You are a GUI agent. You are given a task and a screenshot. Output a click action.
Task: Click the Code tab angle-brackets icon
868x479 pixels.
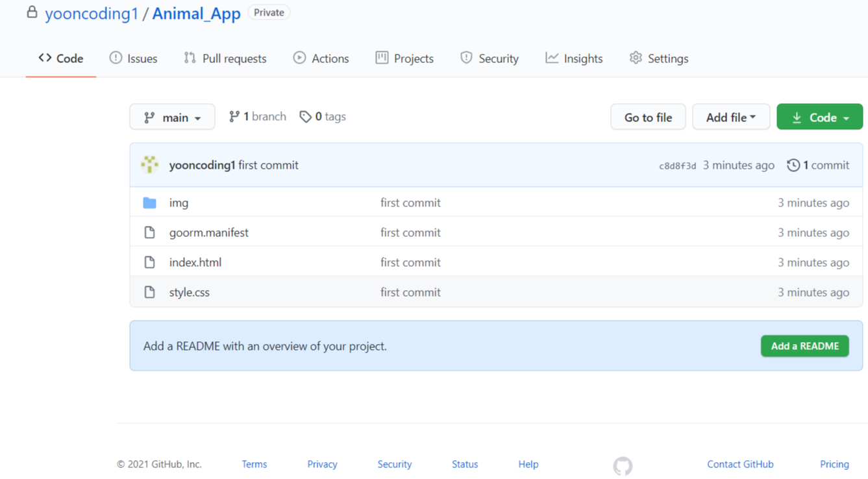tap(45, 58)
